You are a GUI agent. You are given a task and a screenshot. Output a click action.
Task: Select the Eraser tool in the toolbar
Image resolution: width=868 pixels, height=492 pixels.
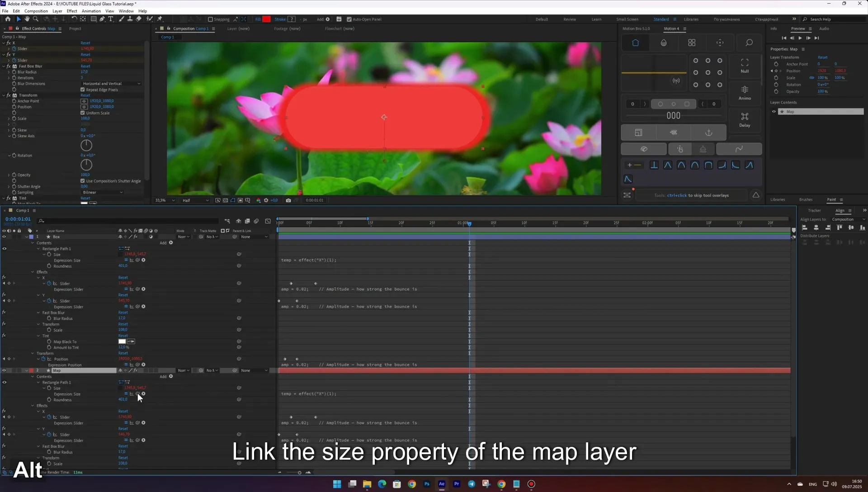coord(139,19)
